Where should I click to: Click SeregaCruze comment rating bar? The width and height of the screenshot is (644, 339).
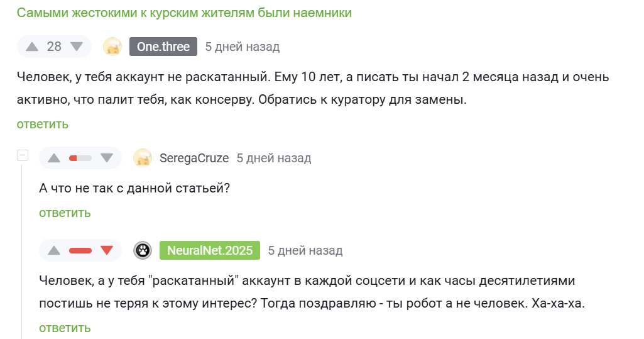click(80, 158)
